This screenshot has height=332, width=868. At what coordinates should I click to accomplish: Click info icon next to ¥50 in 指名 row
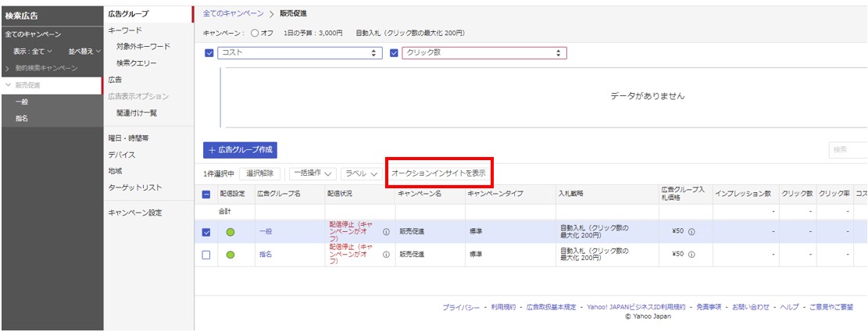click(x=691, y=255)
